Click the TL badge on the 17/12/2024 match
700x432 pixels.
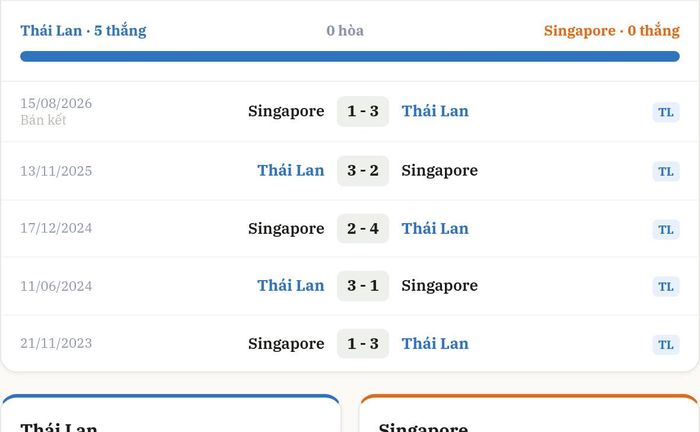coord(666,229)
